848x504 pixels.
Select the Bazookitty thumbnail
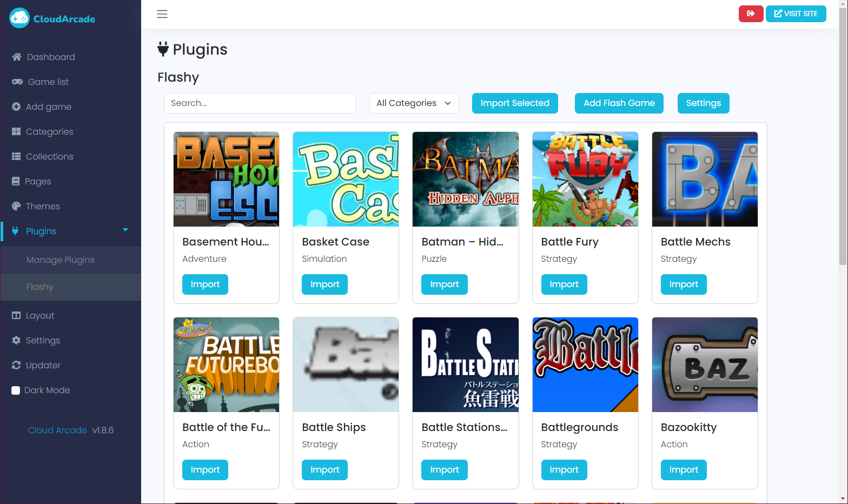[705, 364]
